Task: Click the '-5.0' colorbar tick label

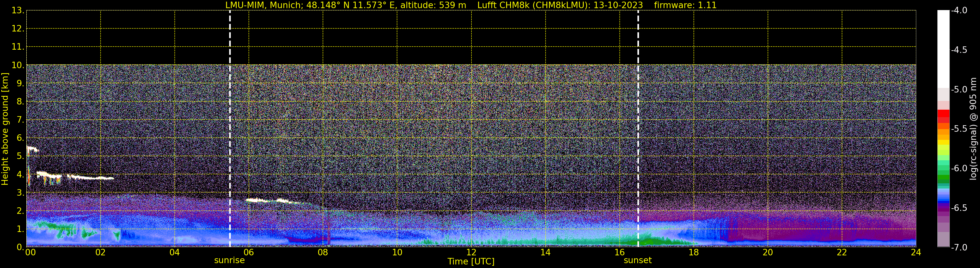Action: (959, 89)
